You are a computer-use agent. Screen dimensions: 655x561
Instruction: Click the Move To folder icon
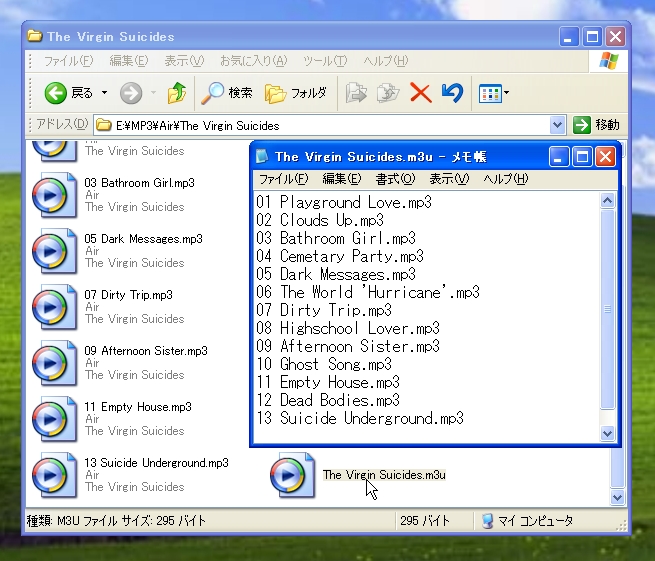[356, 93]
